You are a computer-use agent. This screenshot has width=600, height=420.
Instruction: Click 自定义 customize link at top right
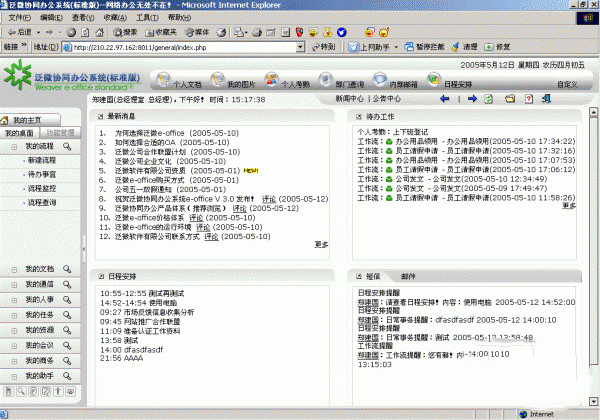pyautogui.click(x=569, y=85)
